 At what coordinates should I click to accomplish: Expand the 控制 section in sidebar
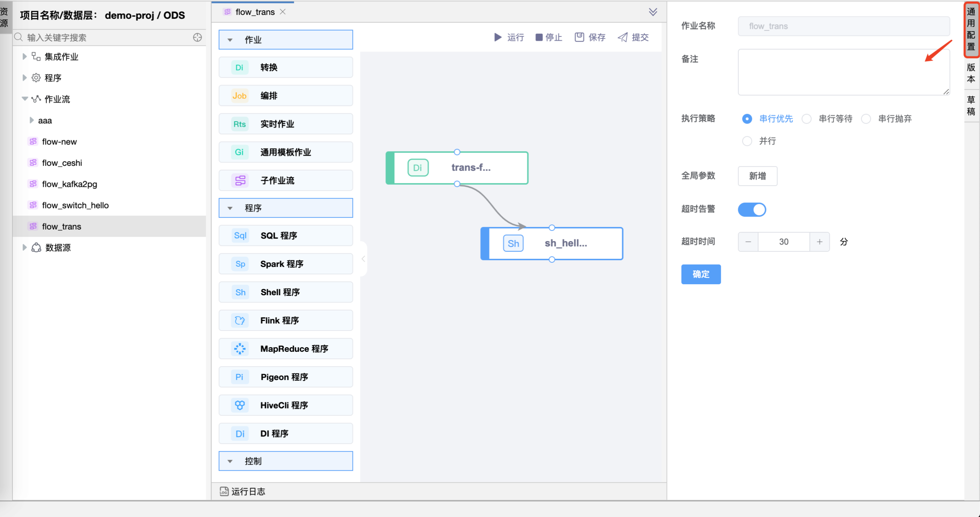coord(231,461)
